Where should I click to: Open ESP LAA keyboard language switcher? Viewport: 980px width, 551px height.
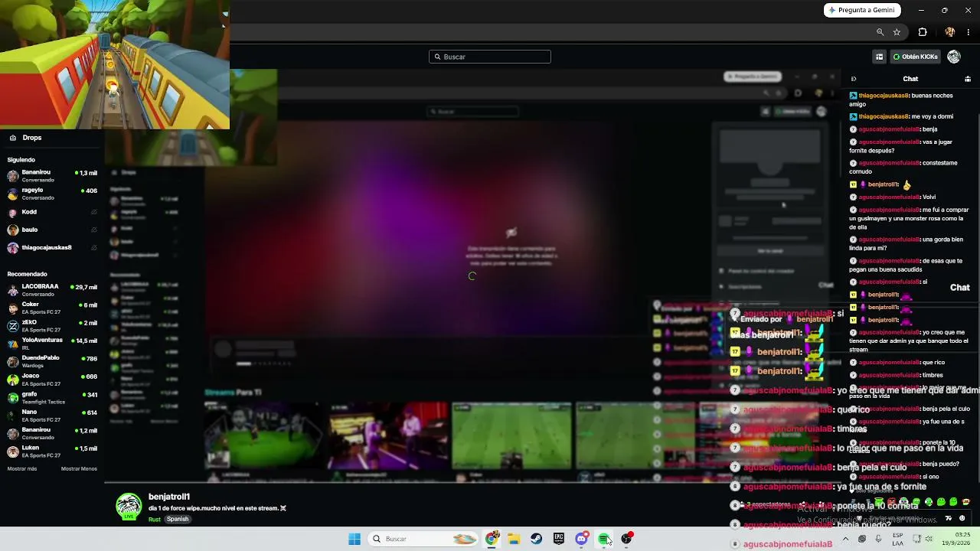(897, 539)
